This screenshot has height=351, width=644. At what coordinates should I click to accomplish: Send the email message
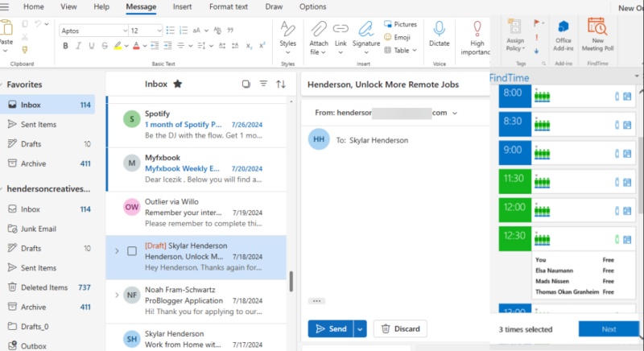331,328
